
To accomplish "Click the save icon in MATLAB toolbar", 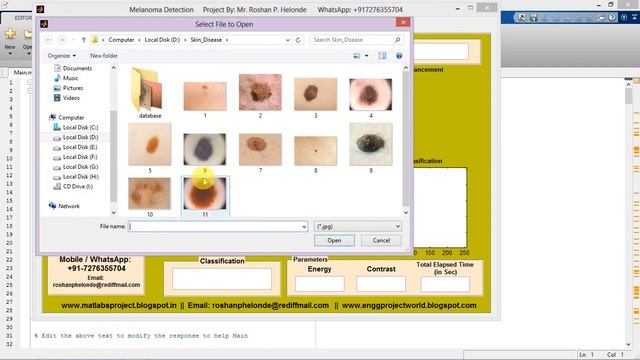I will (533, 18).
